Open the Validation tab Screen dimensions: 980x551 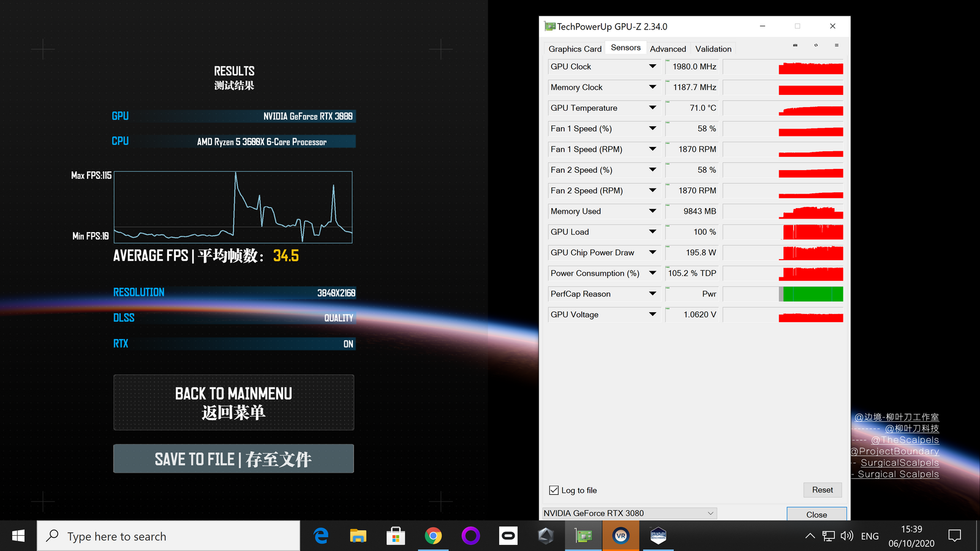tap(713, 49)
